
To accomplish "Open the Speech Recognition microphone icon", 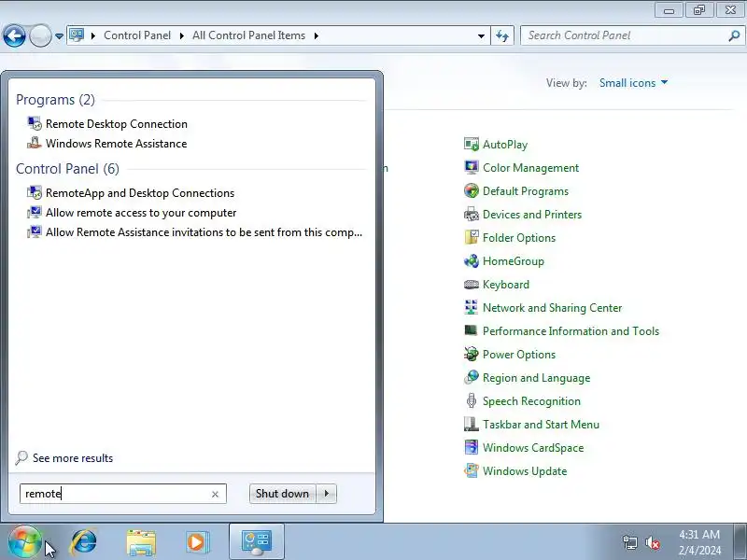I will click(472, 401).
